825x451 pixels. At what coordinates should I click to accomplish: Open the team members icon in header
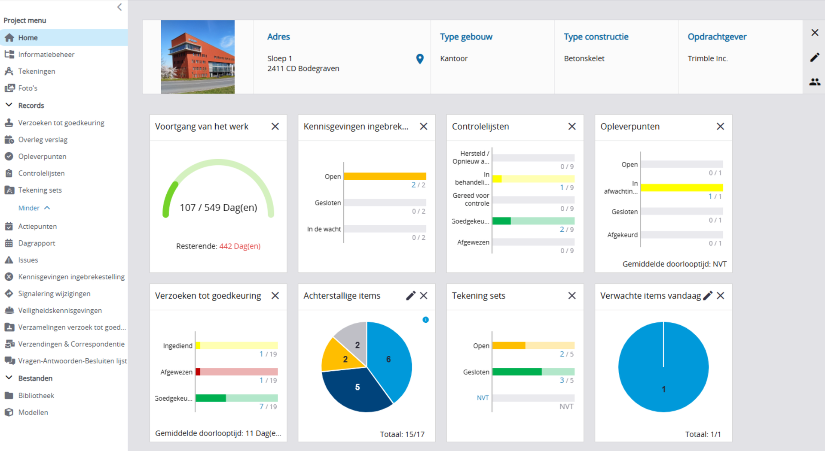(x=814, y=82)
